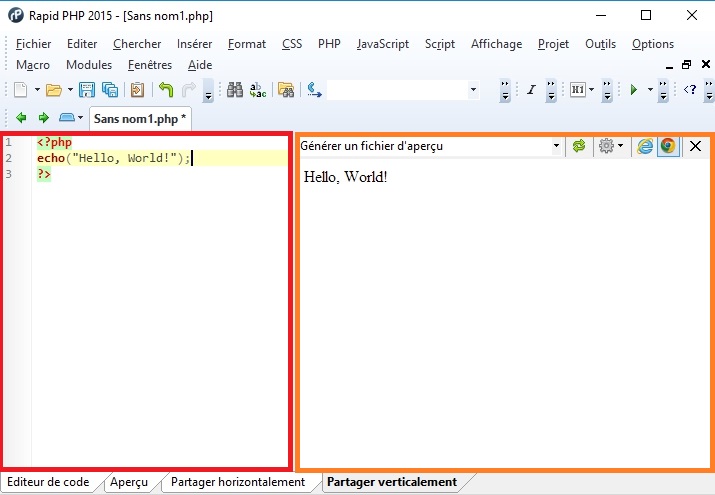Open the Générer un fichier d'aperçu combo box
Image resolution: width=715 pixels, height=495 pixels.
pos(430,146)
